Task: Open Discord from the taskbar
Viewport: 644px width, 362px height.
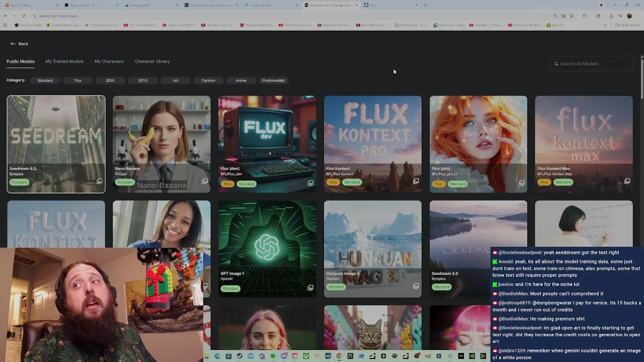Action: click(x=284, y=356)
